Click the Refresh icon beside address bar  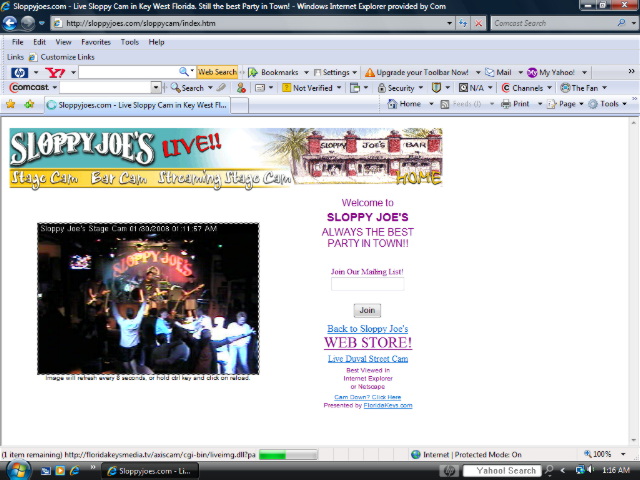tap(462, 23)
